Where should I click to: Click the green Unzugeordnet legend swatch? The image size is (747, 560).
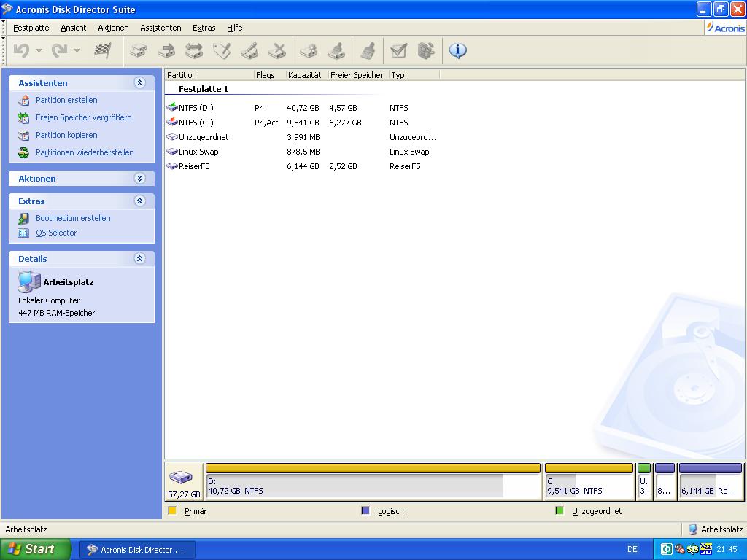click(560, 511)
